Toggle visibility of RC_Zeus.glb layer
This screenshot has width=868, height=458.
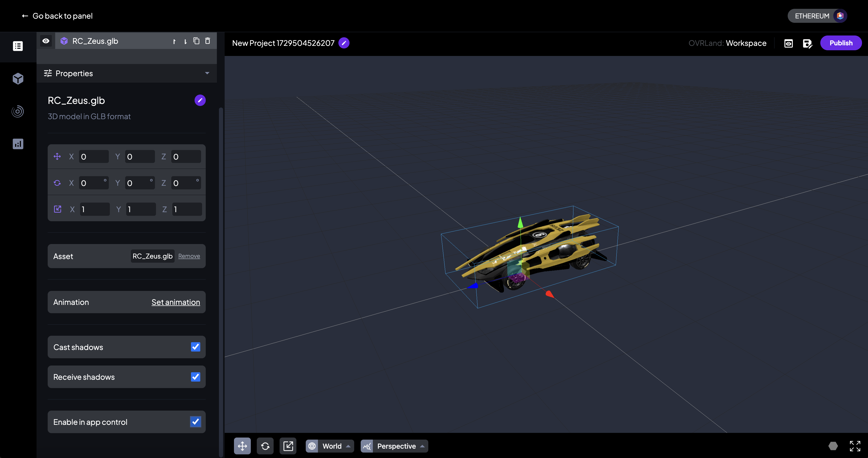tap(46, 41)
